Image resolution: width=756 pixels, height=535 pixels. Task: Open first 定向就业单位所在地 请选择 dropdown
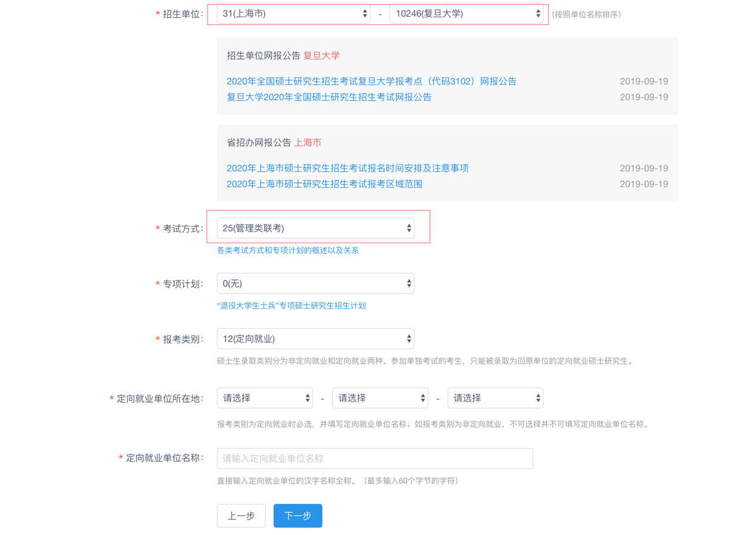264,398
